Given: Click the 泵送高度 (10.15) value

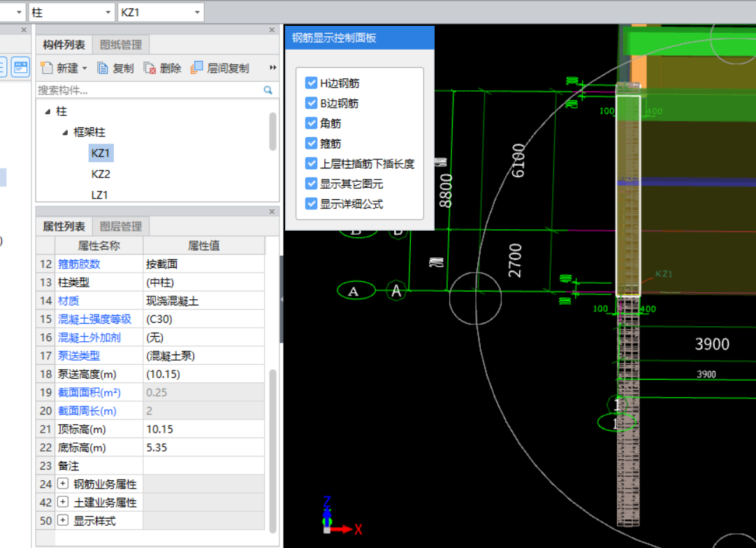Looking at the screenshot, I should coord(204,374).
